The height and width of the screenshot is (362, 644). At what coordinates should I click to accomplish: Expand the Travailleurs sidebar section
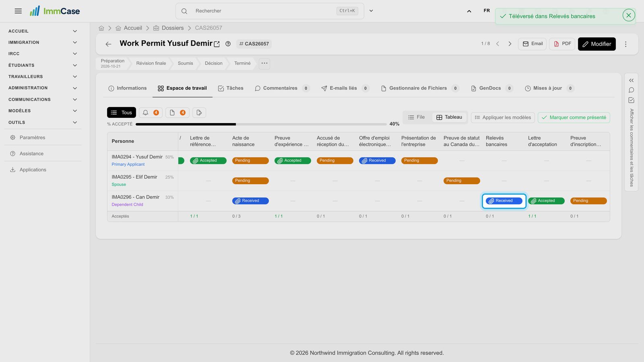pyautogui.click(x=43, y=76)
